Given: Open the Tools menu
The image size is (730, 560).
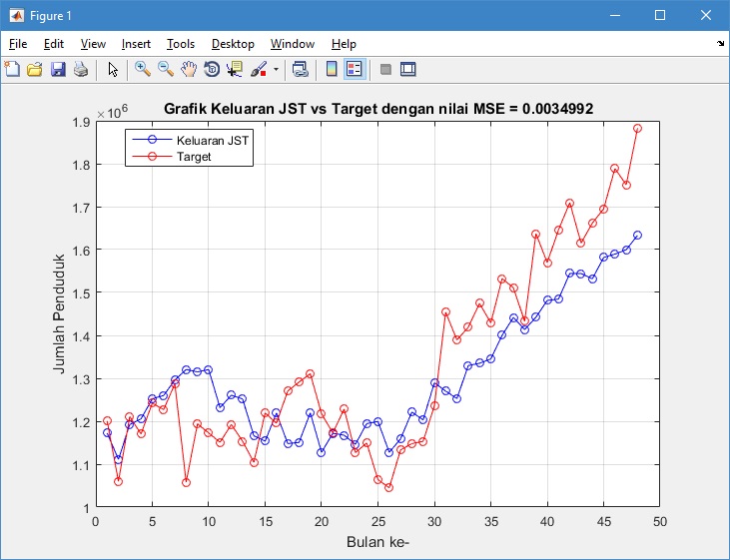Looking at the screenshot, I should click(x=181, y=44).
